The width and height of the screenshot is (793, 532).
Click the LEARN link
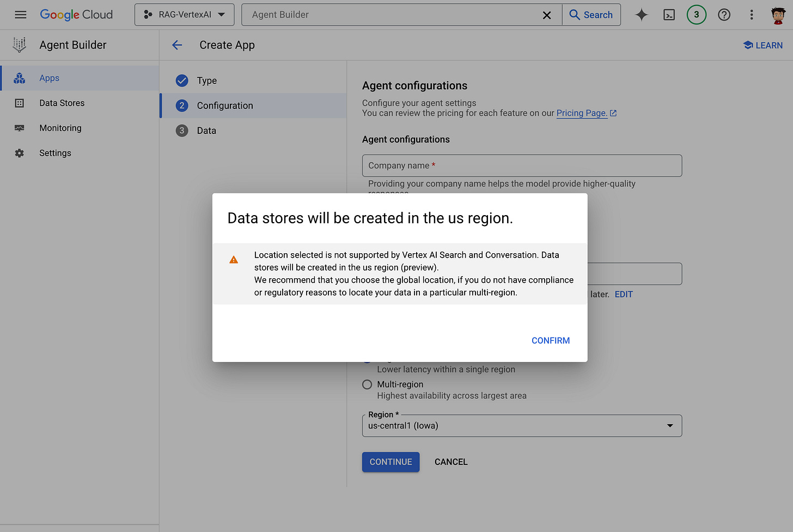(x=762, y=45)
